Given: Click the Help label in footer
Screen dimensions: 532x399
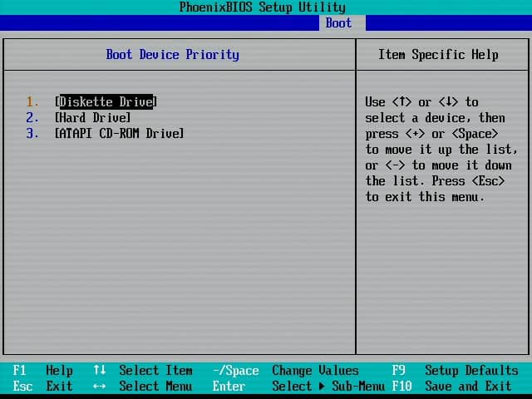Looking at the screenshot, I should point(59,371).
